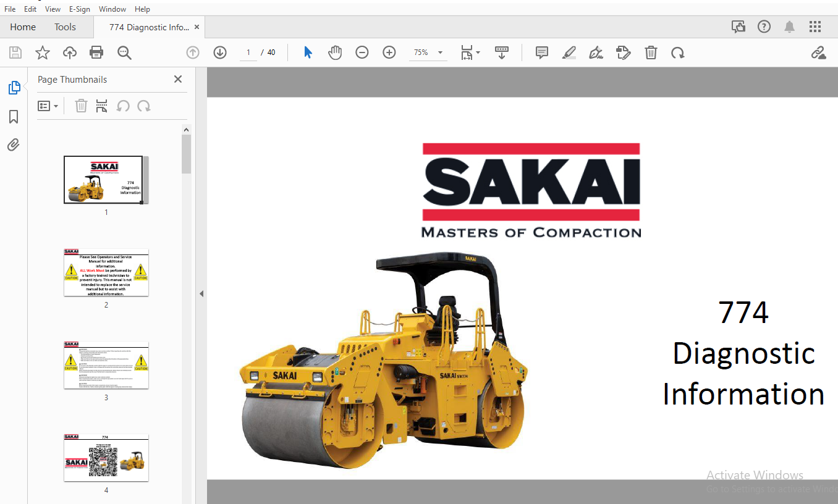This screenshot has height=504, width=838.
Task: Activate the Hand pan tool
Action: (335, 52)
